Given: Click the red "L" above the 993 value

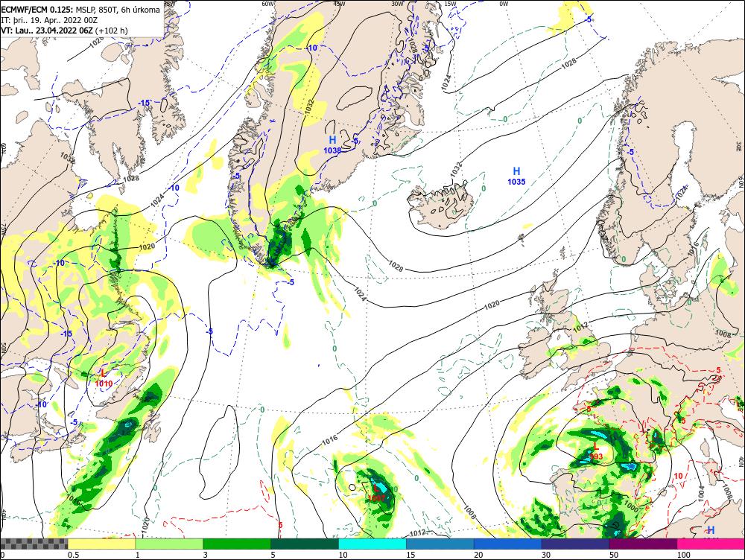Looking at the screenshot, I should [x=596, y=447].
